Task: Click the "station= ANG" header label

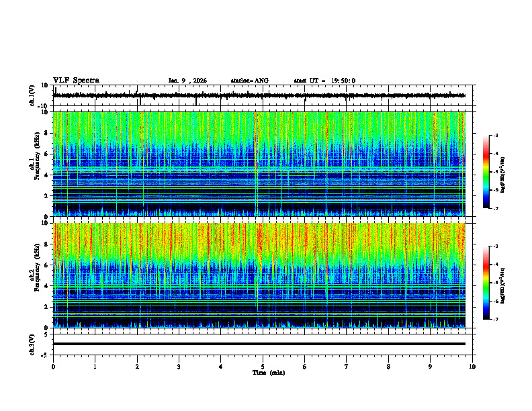Action: coord(250,81)
